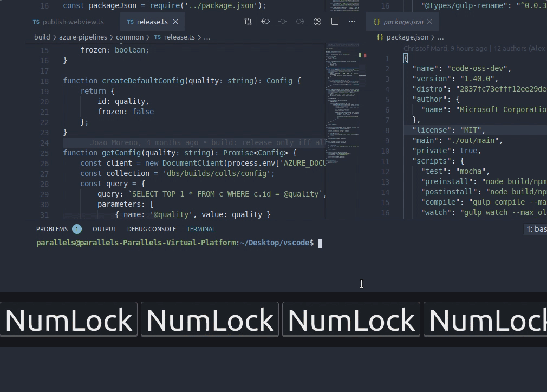Click the TS icon on the release.ts tab
This screenshot has width=547, height=392.
pos(131,22)
